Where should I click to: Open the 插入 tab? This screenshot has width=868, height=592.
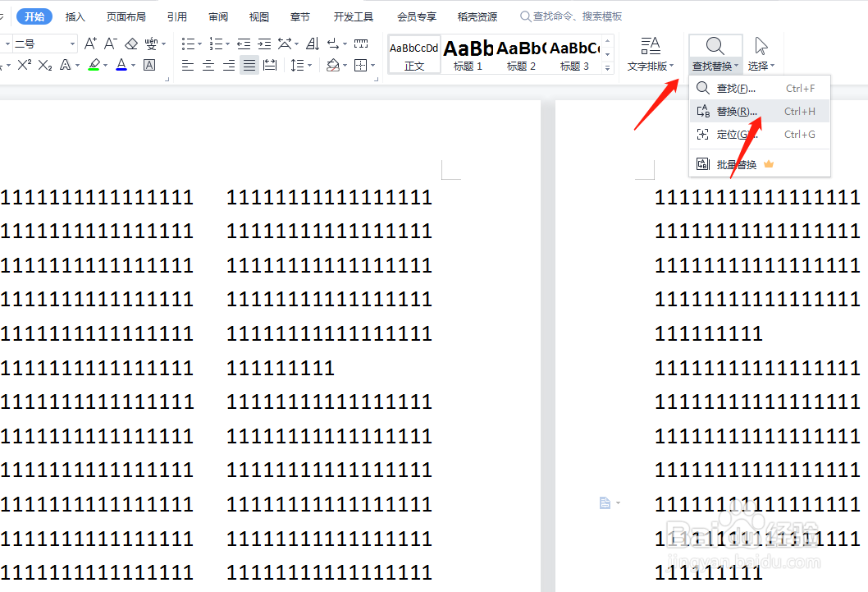[x=75, y=16]
